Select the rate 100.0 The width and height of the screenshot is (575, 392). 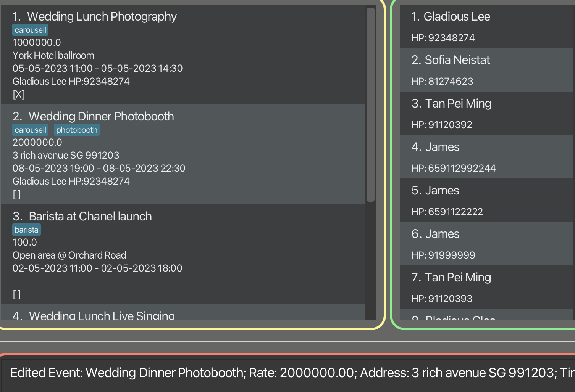(x=24, y=242)
